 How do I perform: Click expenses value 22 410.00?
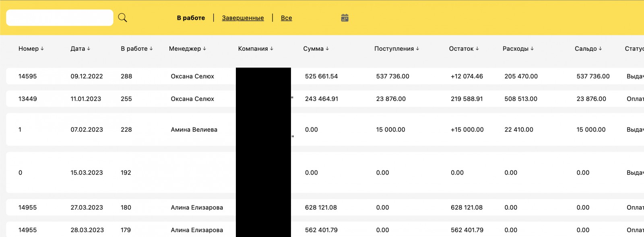tap(519, 130)
